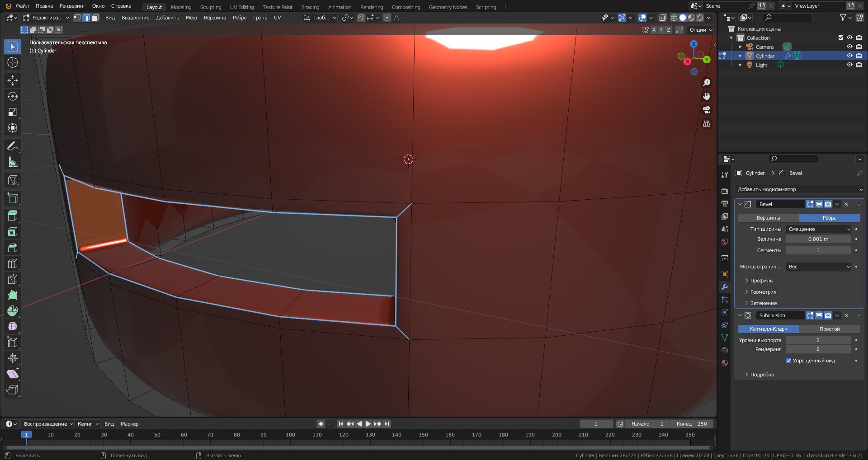Click the Bevel amount value field
This screenshot has width=868, height=460.
(x=818, y=239)
